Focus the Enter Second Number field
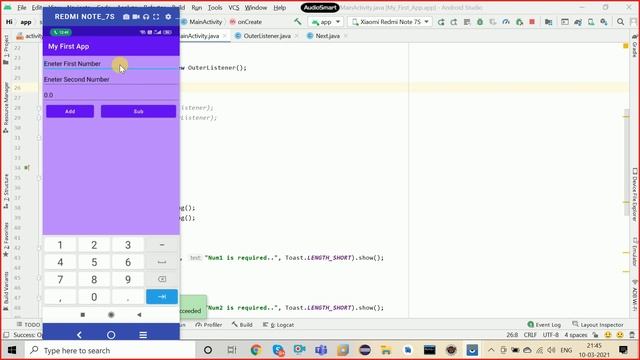 click(111, 80)
